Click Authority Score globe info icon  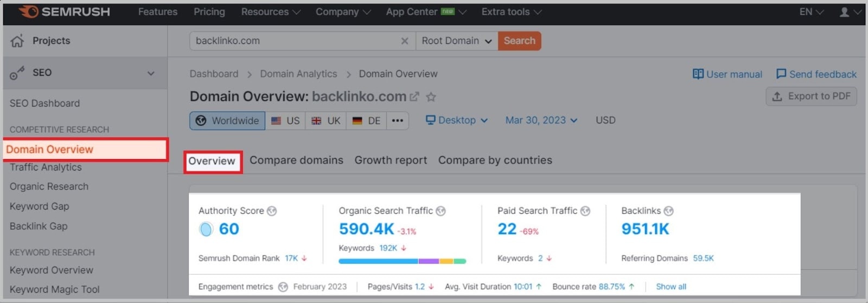(272, 211)
